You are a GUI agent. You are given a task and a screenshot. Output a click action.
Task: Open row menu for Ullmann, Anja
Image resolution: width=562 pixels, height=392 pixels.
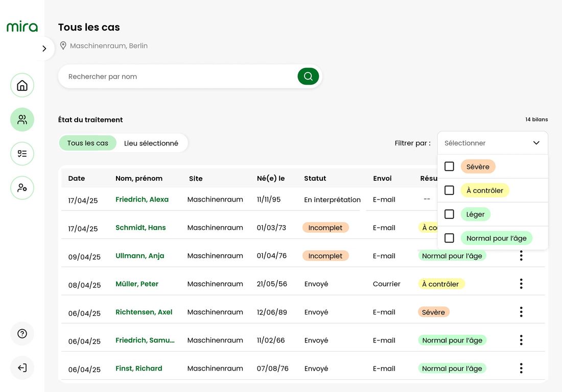point(521,256)
